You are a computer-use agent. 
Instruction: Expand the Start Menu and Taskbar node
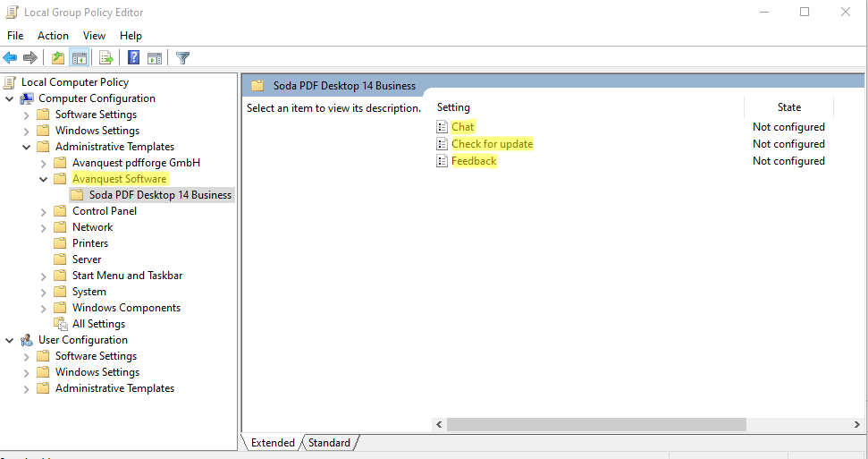point(44,276)
